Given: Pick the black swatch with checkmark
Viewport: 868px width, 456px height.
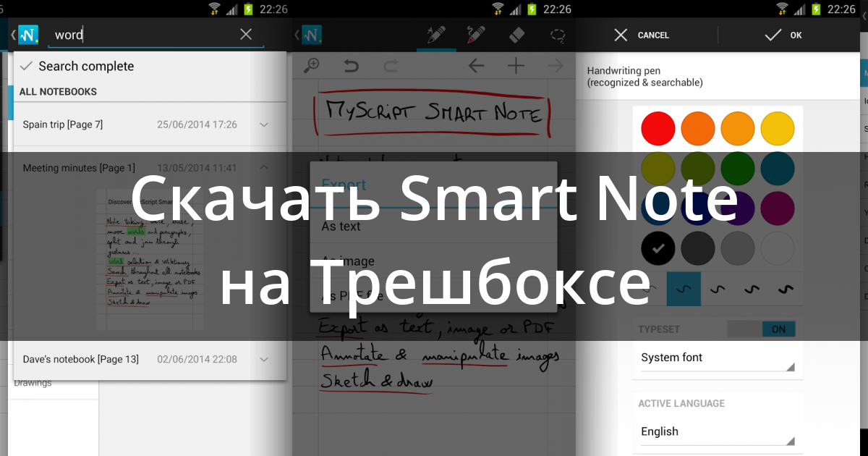Looking at the screenshot, I should point(658,248).
